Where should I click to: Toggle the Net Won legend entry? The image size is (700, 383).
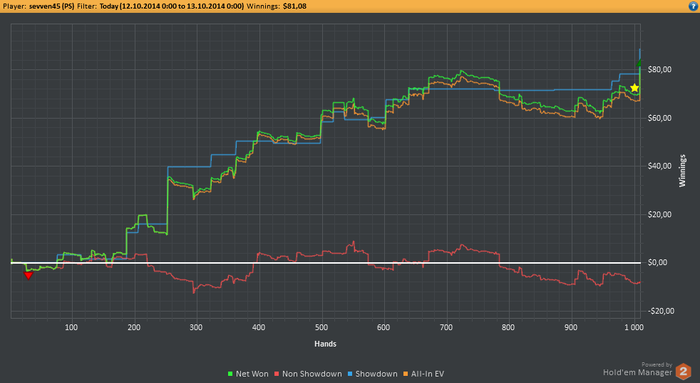248,374
